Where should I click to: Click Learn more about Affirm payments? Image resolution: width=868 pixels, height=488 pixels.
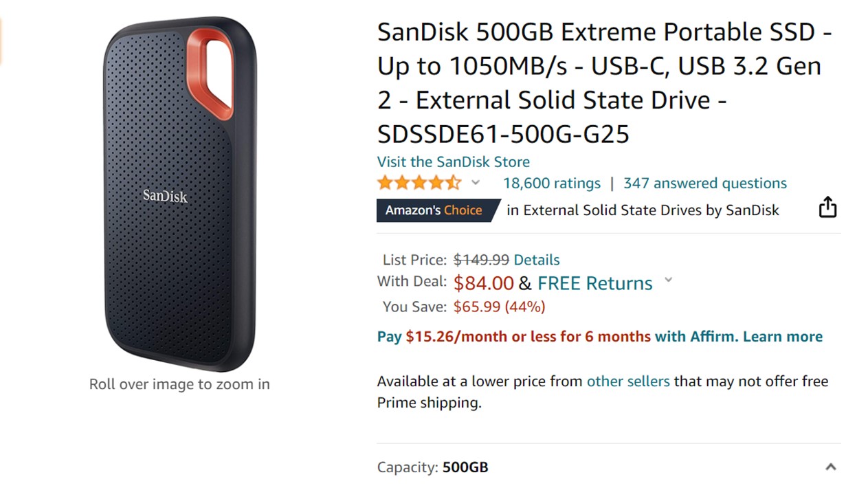(782, 336)
